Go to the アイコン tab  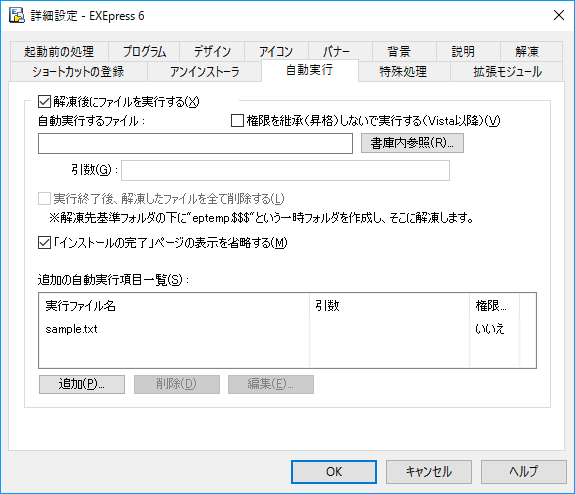(276, 52)
